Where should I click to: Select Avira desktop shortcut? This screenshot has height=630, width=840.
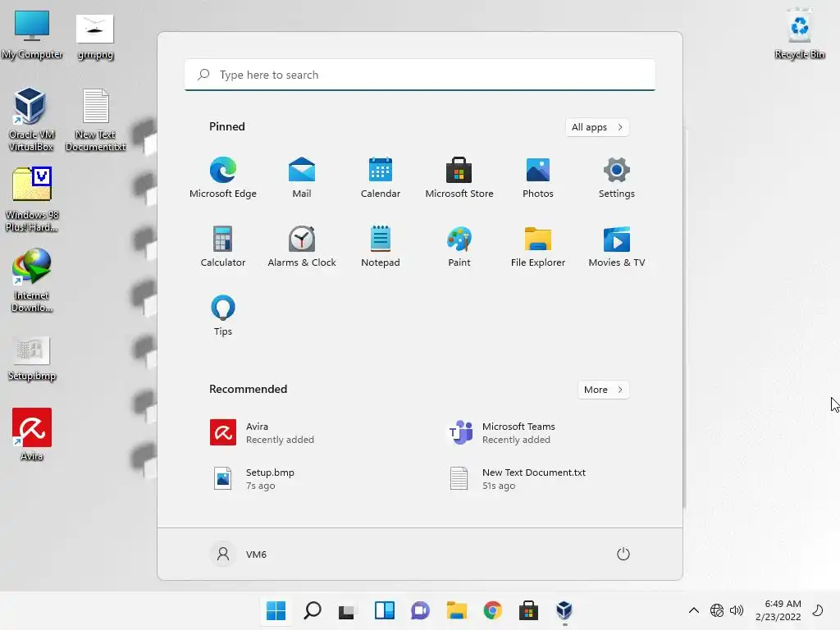tap(32, 435)
